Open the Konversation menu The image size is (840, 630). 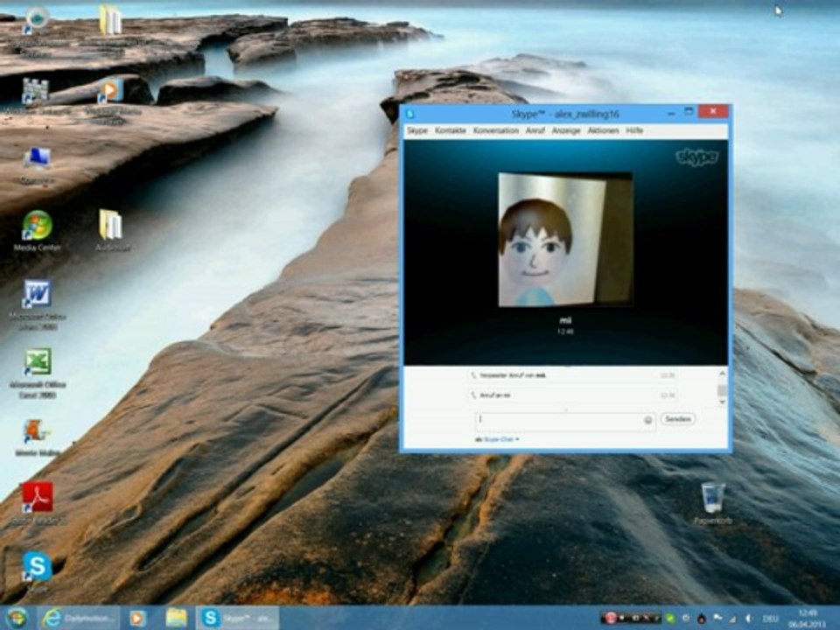(x=495, y=130)
